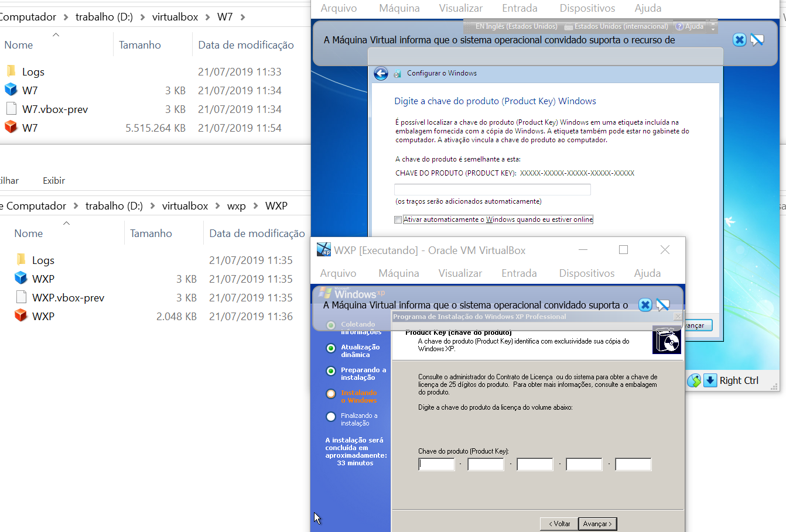Image resolution: width=786 pixels, height=532 pixels.
Task: Open Ajuda help on the language bar
Action: 689,26
